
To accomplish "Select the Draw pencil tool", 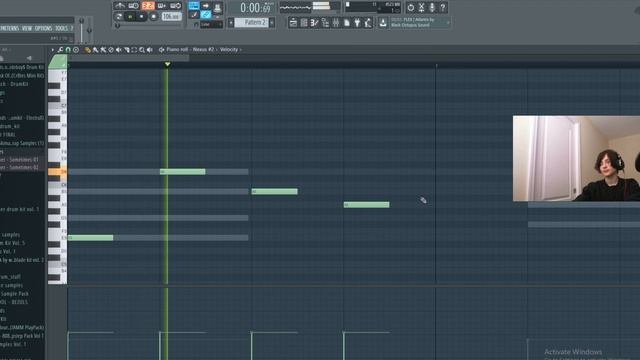I will click(87, 50).
